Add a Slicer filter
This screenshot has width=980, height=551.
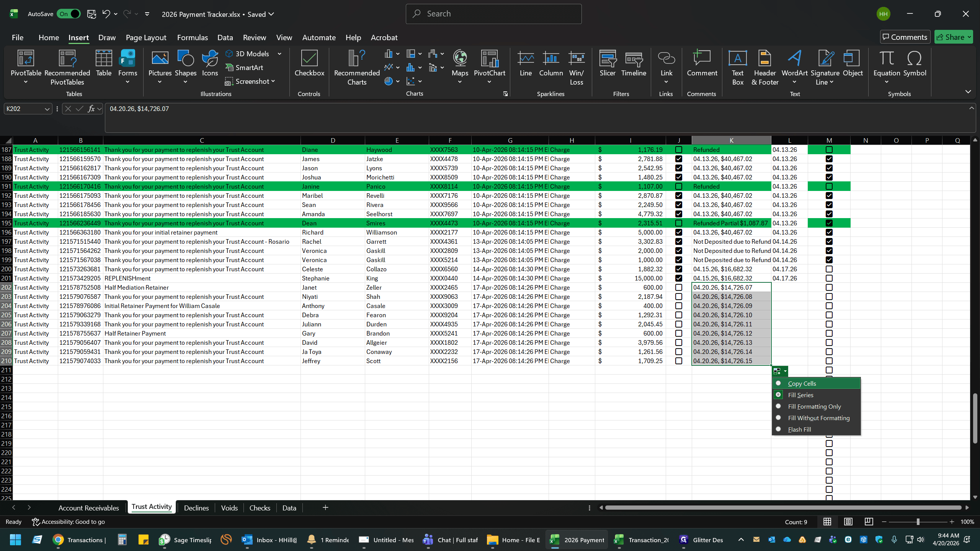point(608,63)
